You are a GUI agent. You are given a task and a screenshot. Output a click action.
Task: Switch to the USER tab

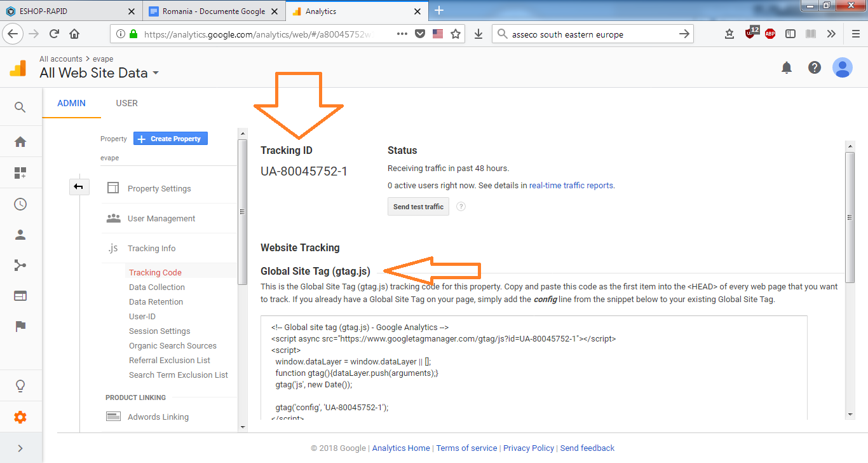click(127, 103)
